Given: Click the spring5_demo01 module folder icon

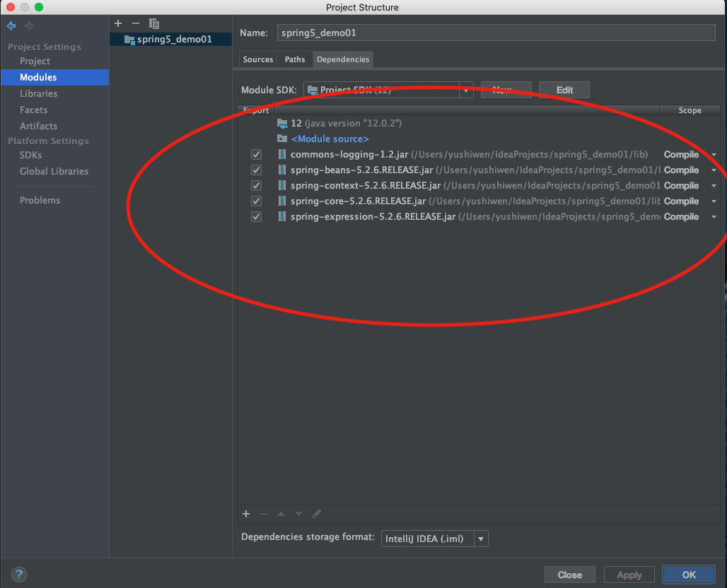Looking at the screenshot, I should pyautogui.click(x=129, y=40).
